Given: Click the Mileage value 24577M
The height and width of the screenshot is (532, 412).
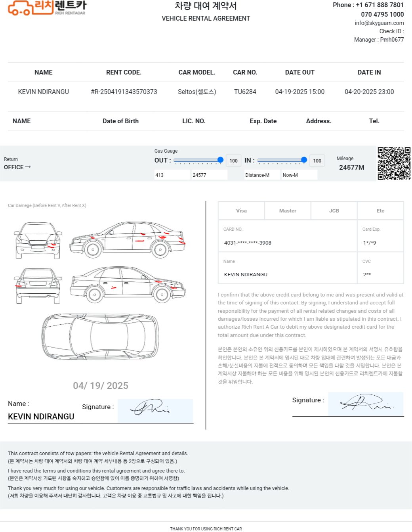Looking at the screenshot, I should point(352,167).
